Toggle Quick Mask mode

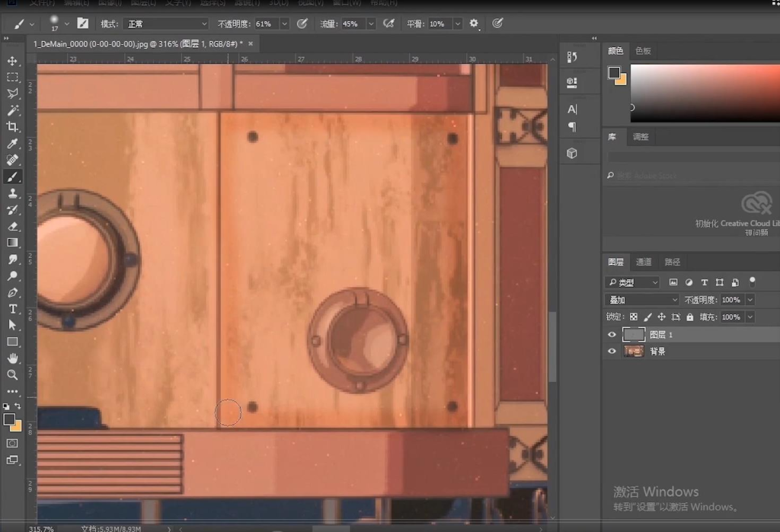pyautogui.click(x=12, y=443)
